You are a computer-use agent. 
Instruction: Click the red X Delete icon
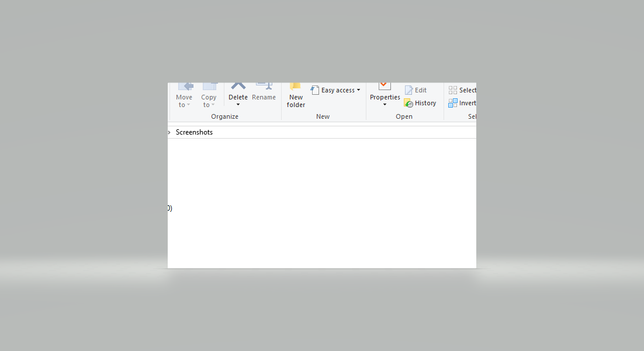[238, 86]
